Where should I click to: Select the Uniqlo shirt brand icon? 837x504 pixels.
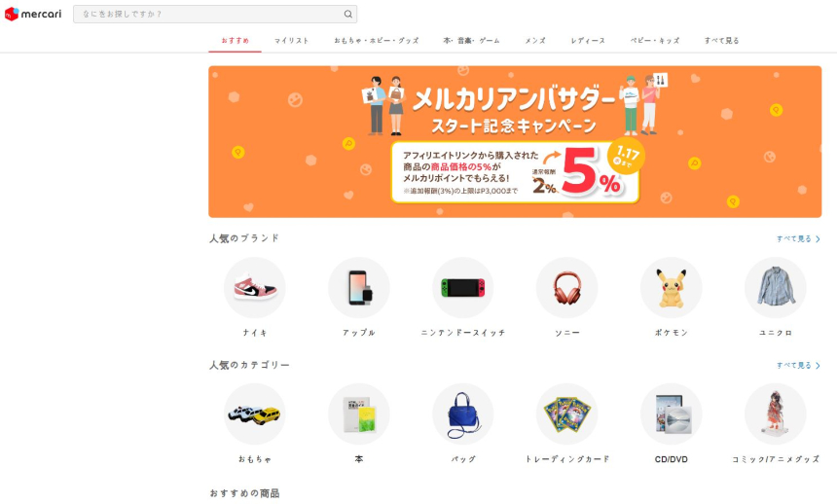click(775, 288)
